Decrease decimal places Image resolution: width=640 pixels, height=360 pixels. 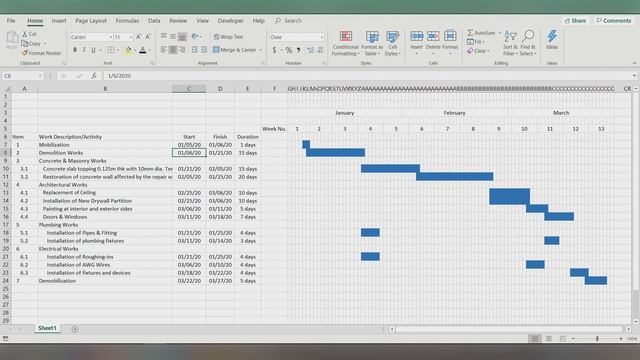(320, 50)
